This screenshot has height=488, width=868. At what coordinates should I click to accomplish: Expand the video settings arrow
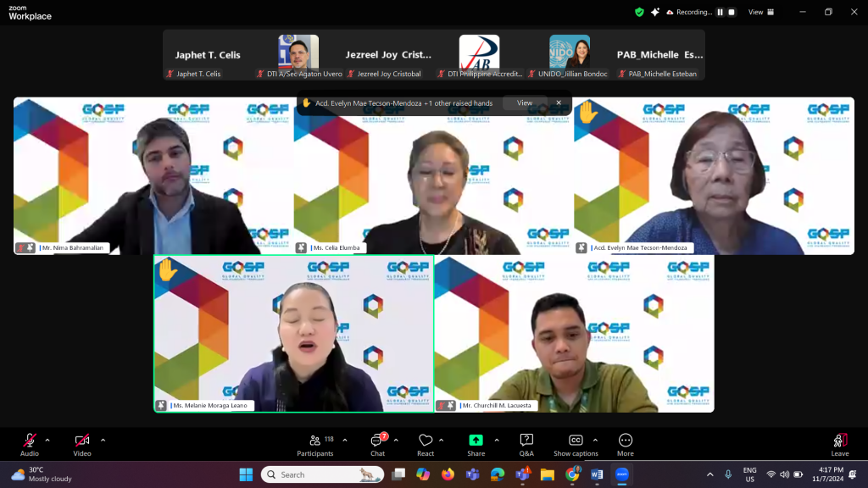tap(103, 440)
